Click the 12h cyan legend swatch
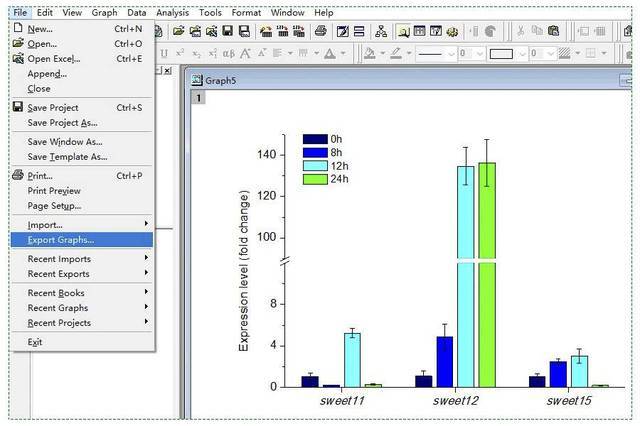The height and width of the screenshot is (426, 640). 315,166
